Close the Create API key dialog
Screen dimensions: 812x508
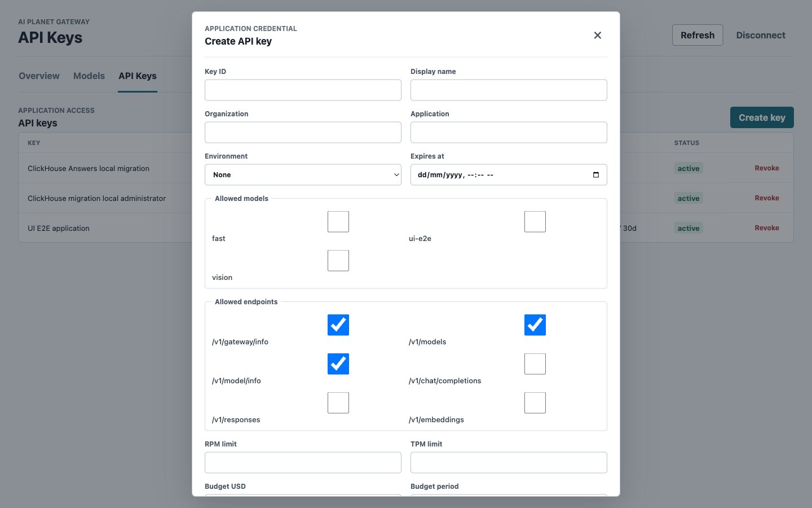click(x=598, y=36)
